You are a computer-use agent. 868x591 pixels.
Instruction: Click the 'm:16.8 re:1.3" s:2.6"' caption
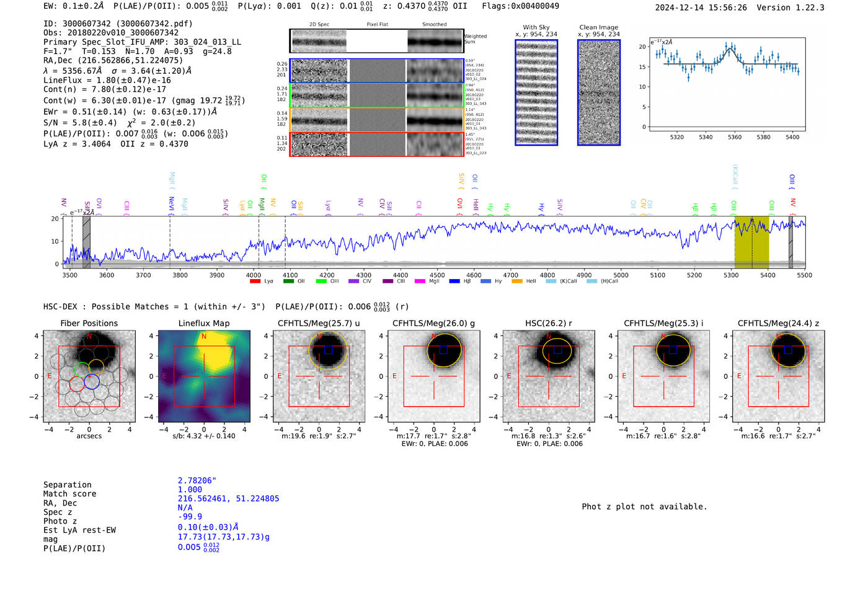coord(549,436)
